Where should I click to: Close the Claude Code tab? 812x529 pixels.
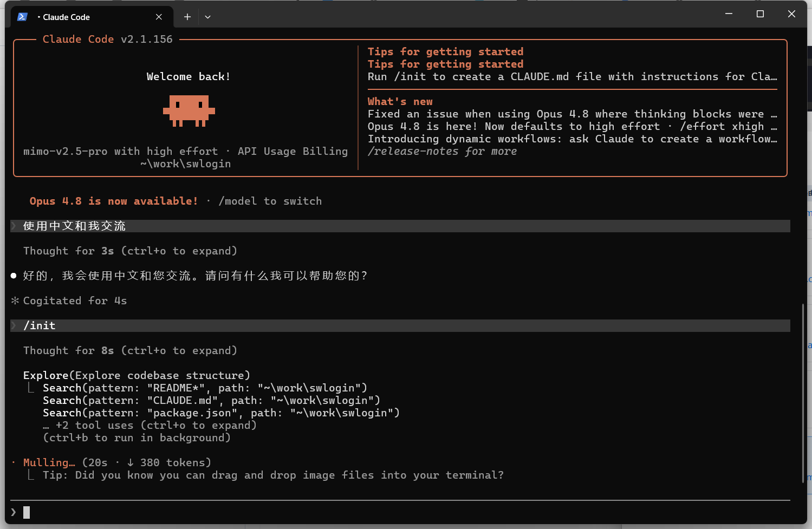click(x=159, y=17)
